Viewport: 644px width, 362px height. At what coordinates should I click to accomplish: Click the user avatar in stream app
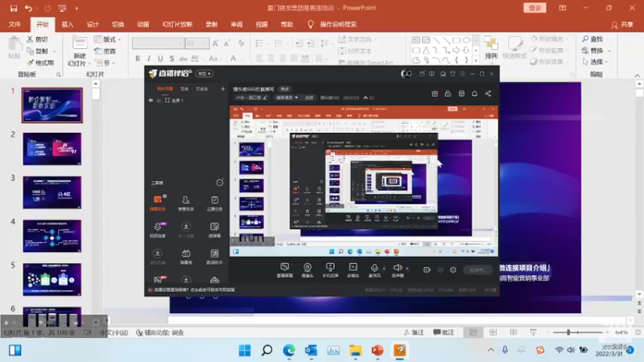(406, 74)
